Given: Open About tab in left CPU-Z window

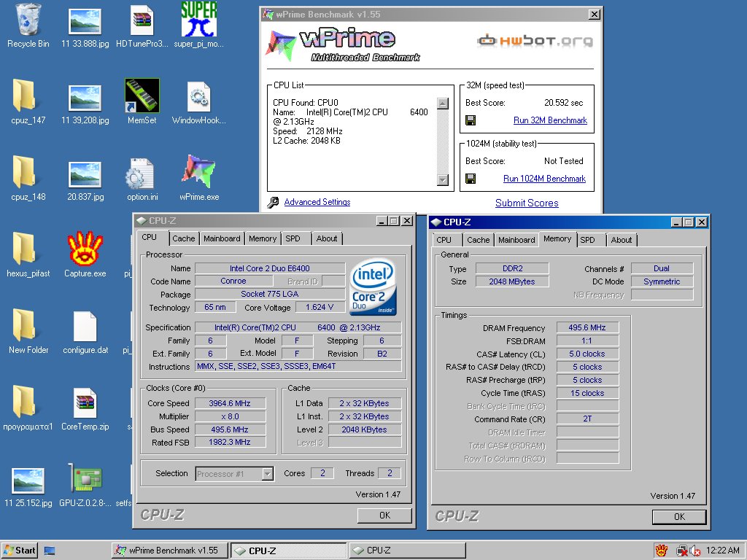Looking at the screenshot, I should point(327,238).
